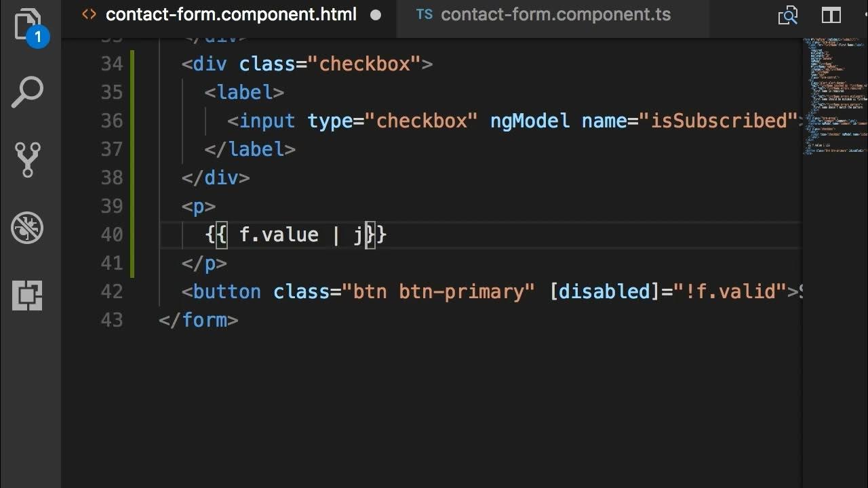
Task: Click the [disabled] attribute on button line
Action: click(x=604, y=291)
